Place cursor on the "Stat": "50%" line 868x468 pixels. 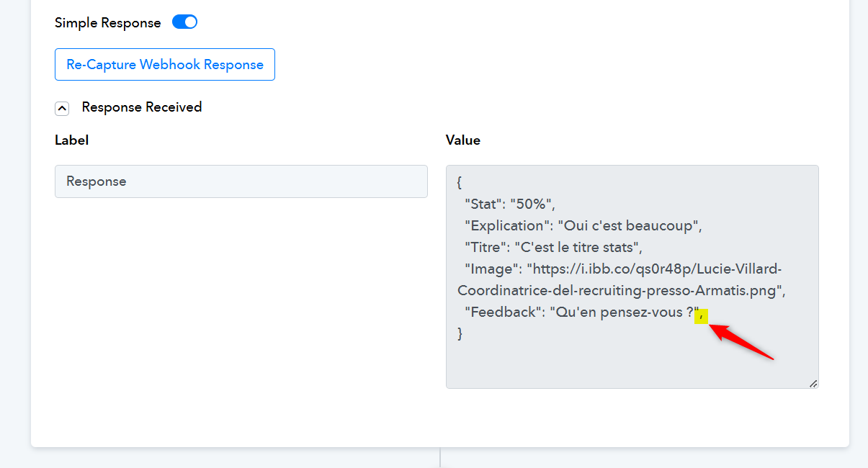(x=510, y=203)
